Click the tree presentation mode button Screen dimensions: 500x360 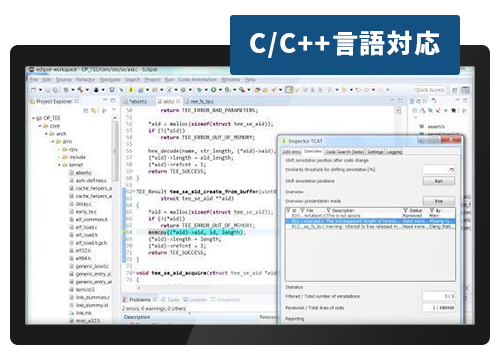[x=439, y=201]
